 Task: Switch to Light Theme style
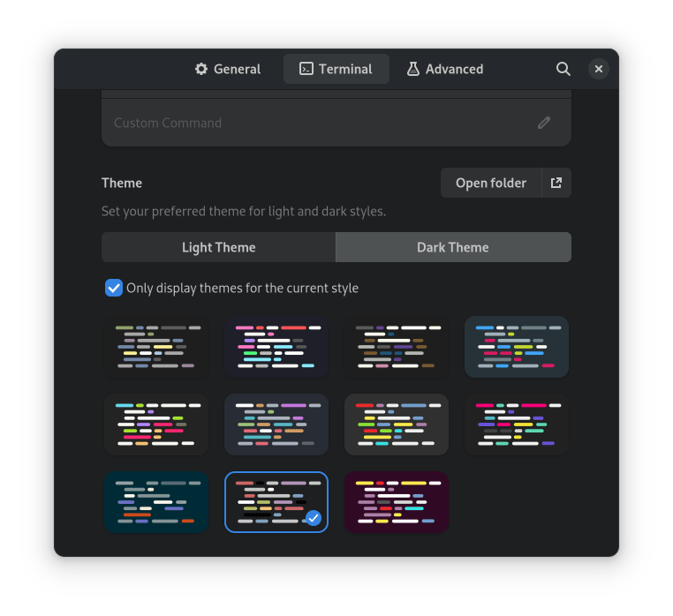(x=218, y=247)
